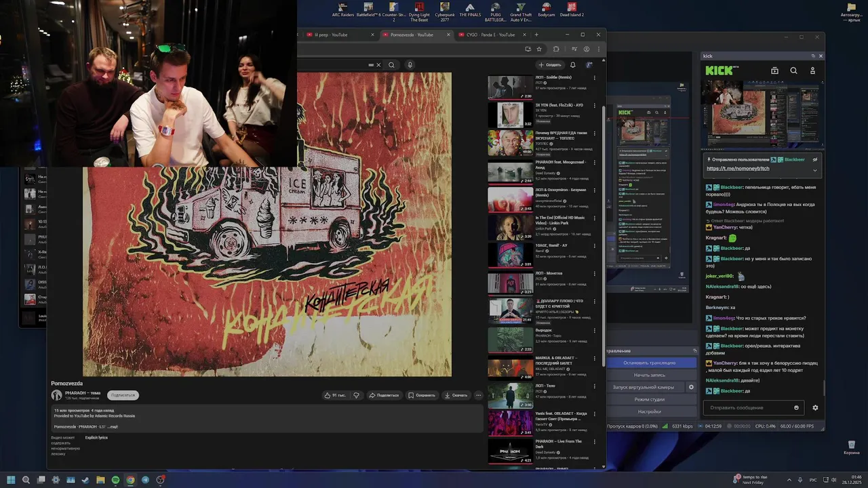
Task: Click the Скачать download button
Action: [x=456, y=395]
